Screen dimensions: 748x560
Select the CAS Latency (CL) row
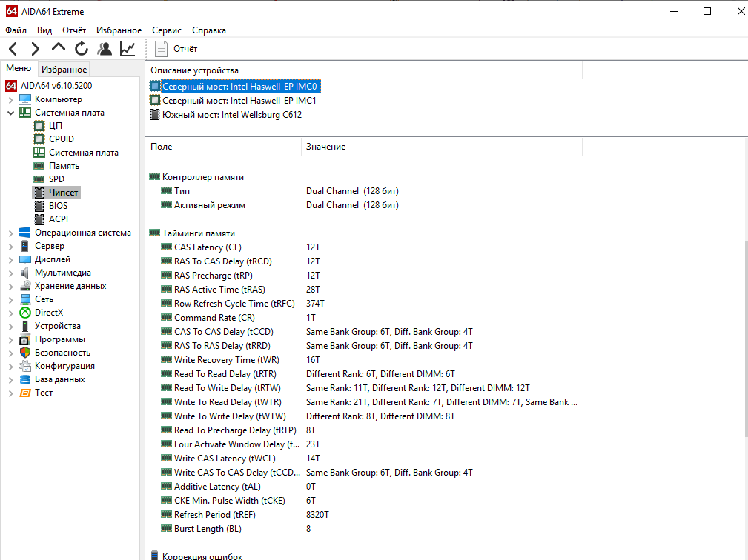[x=363, y=247]
